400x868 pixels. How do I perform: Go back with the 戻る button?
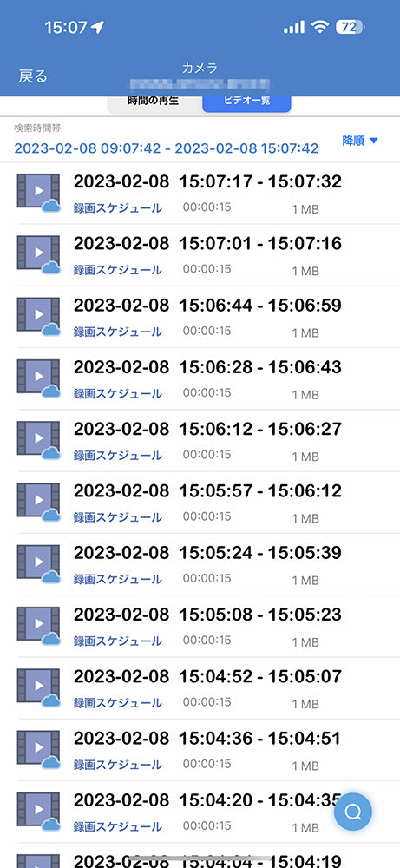click(33, 76)
